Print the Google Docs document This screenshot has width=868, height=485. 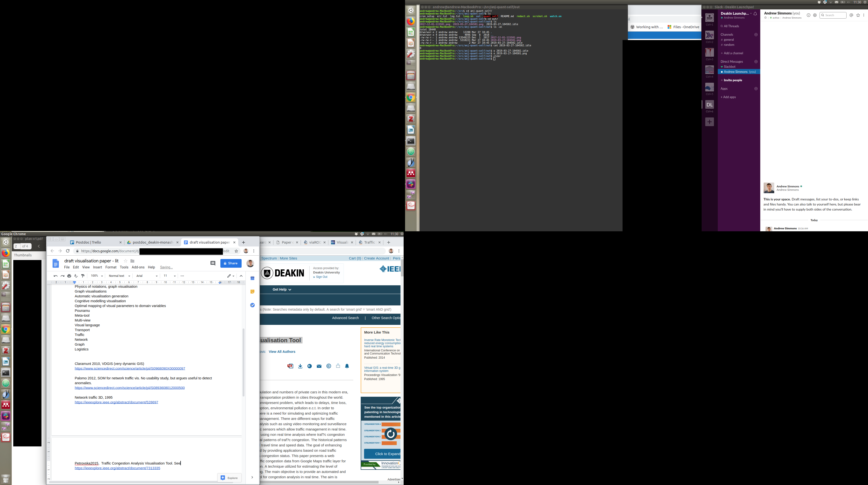coord(69,276)
